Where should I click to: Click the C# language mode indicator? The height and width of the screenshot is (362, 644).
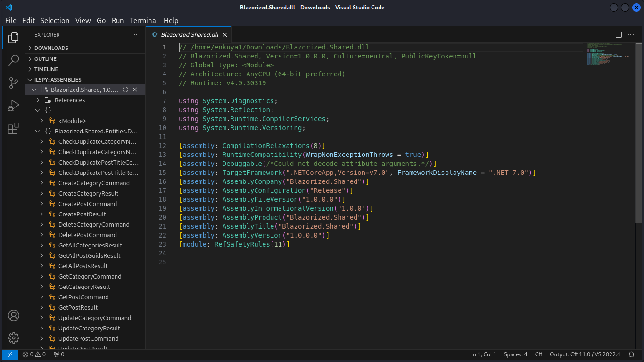[x=538, y=354]
